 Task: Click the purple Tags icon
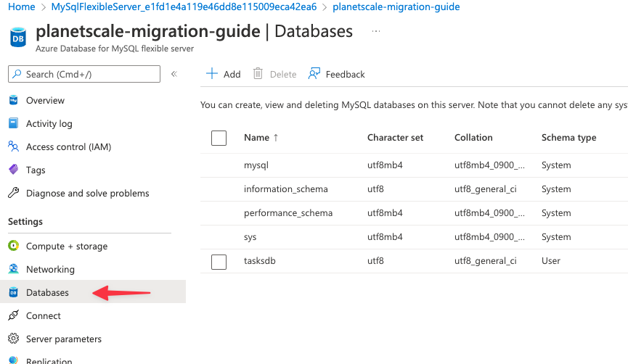coord(13,170)
